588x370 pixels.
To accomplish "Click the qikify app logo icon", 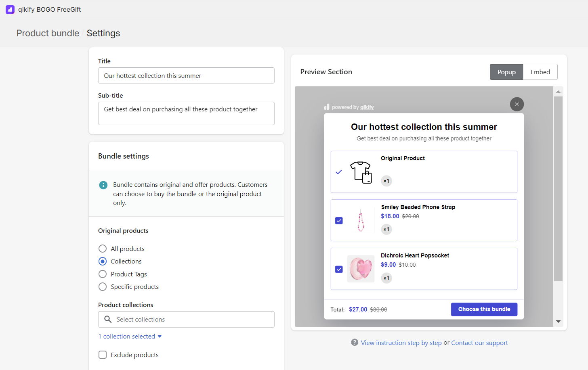I will pos(10,9).
